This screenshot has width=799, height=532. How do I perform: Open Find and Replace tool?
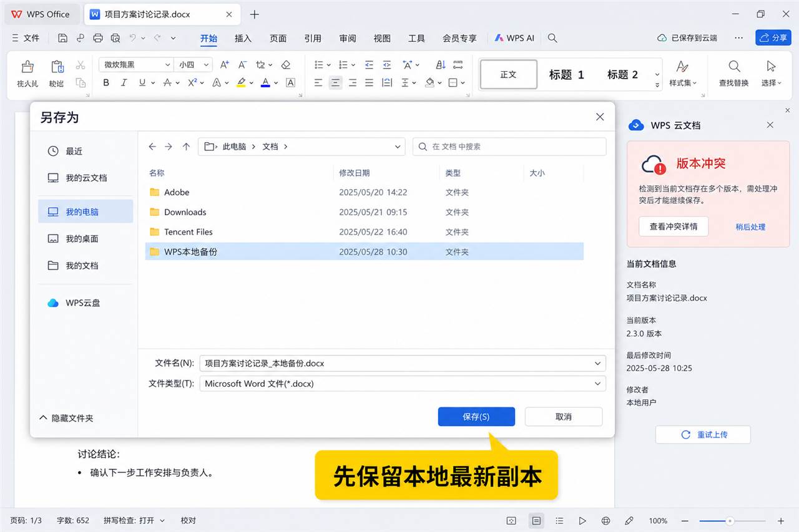coord(733,73)
